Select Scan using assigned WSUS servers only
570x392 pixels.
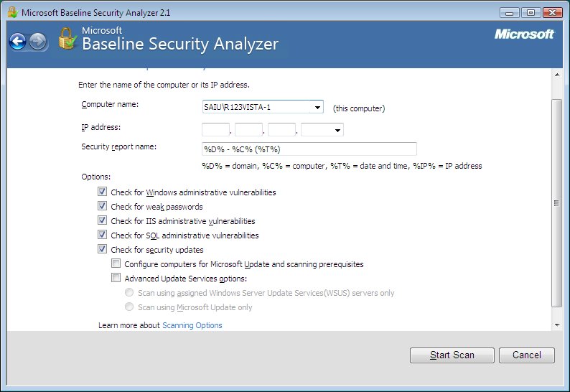(129, 292)
